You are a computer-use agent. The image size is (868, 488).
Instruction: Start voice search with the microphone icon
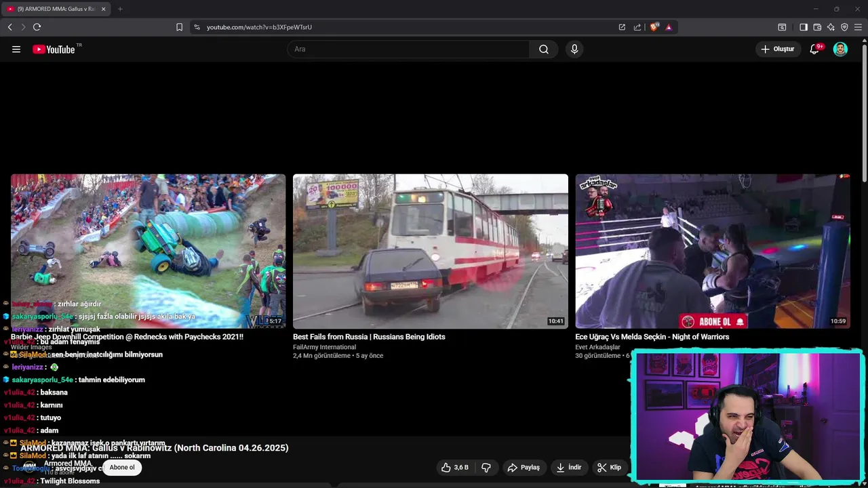(x=574, y=49)
